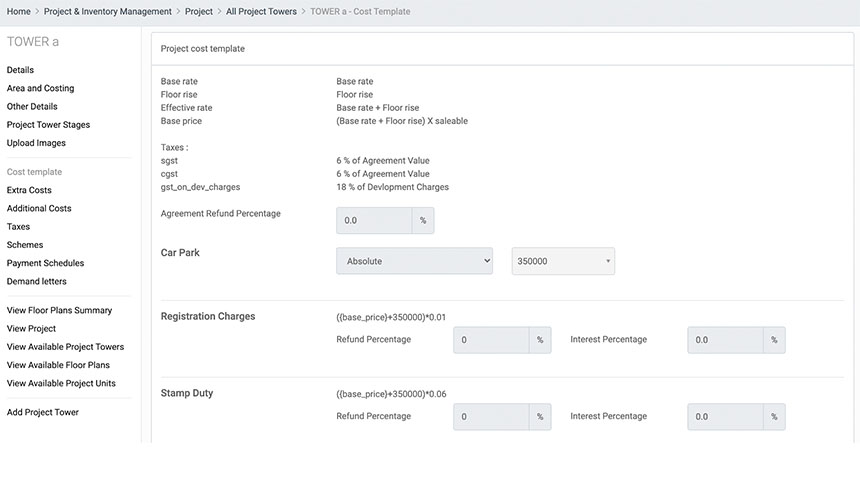Image resolution: width=860 pixels, height=486 pixels.
Task: Click Project cost template header
Action: pos(203,49)
